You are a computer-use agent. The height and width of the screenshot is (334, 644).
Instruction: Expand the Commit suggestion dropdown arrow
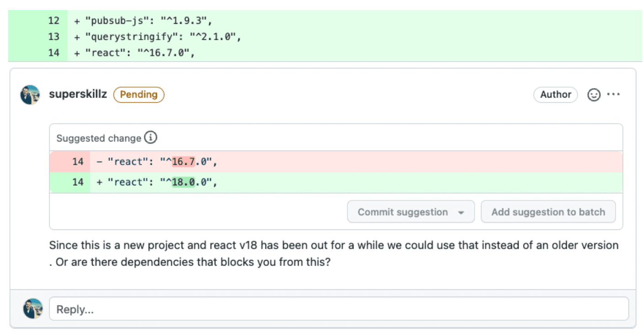461,213
